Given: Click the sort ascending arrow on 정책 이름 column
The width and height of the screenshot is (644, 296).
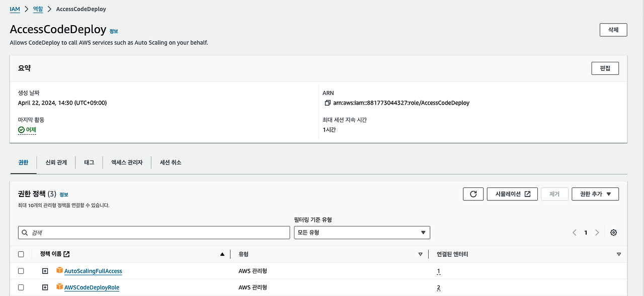Looking at the screenshot, I should [x=222, y=254].
